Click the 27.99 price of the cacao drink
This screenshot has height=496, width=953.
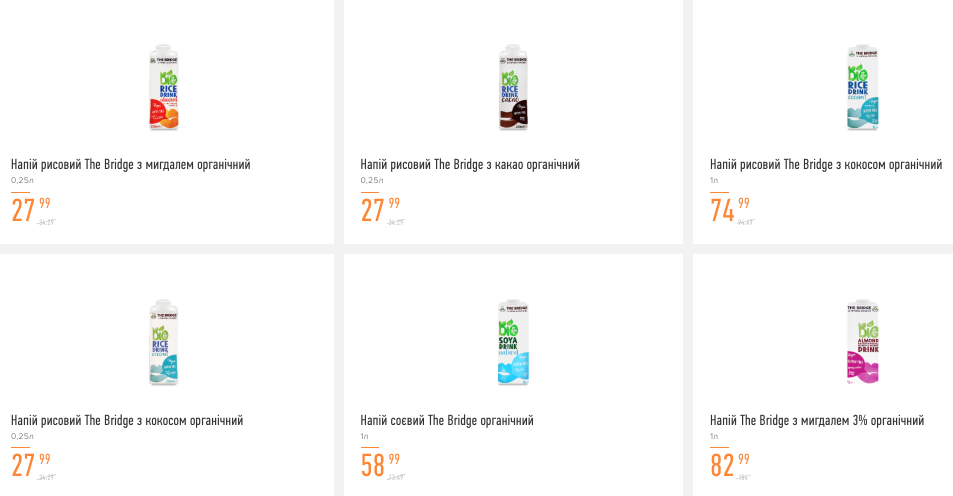[380, 210]
